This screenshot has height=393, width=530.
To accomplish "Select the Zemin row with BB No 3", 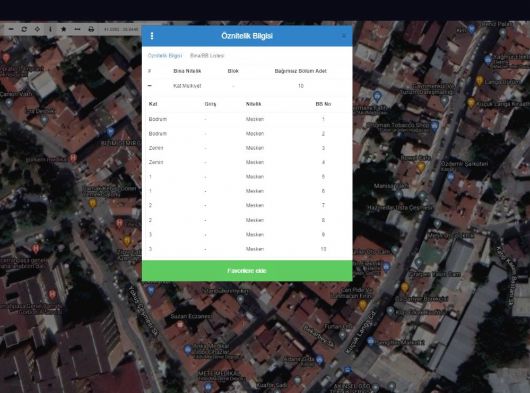I will tap(247, 148).
